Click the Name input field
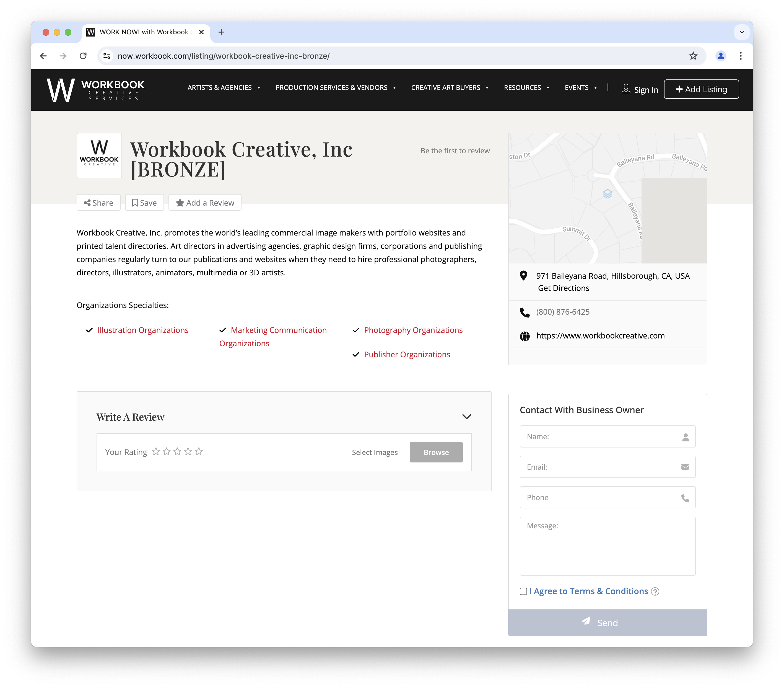This screenshot has width=784, height=688. (x=607, y=437)
